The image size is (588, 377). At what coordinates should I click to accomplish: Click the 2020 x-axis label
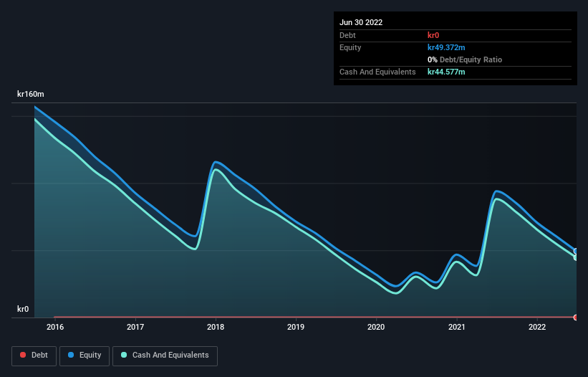point(376,327)
